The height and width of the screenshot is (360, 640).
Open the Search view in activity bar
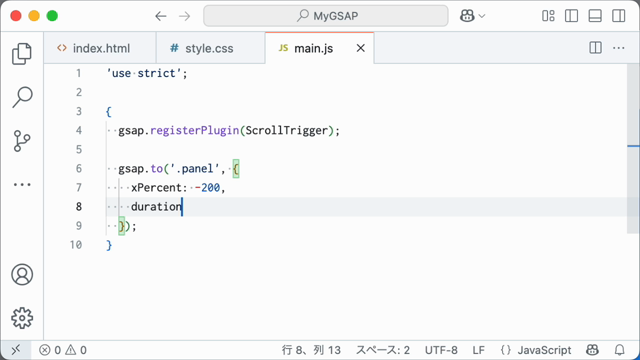(22, 97)
